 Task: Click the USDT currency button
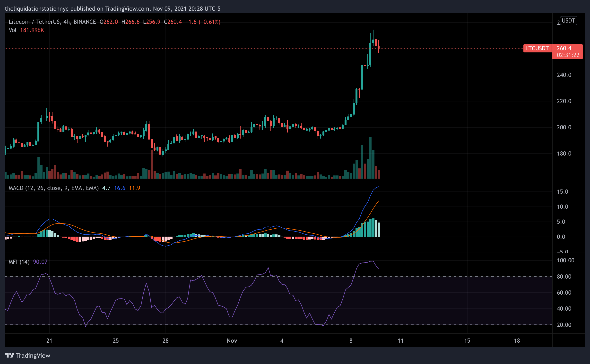(568, 21)
